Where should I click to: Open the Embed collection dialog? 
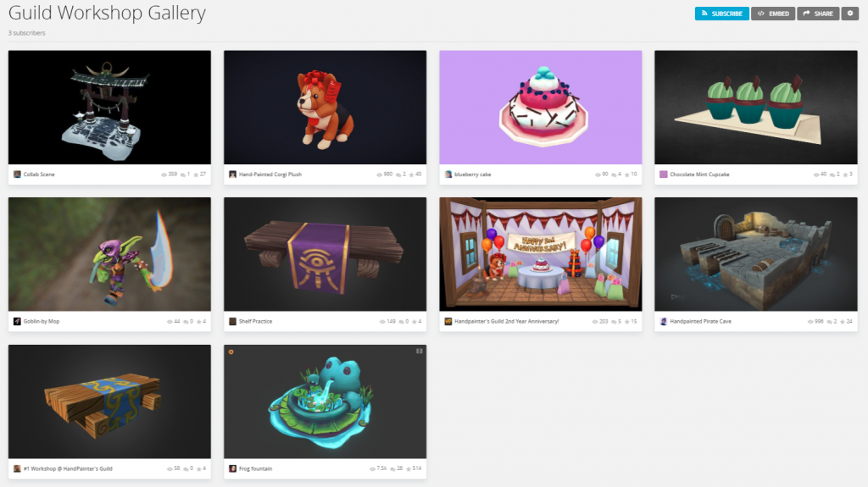pyautogui.click(x=773, y=14)
